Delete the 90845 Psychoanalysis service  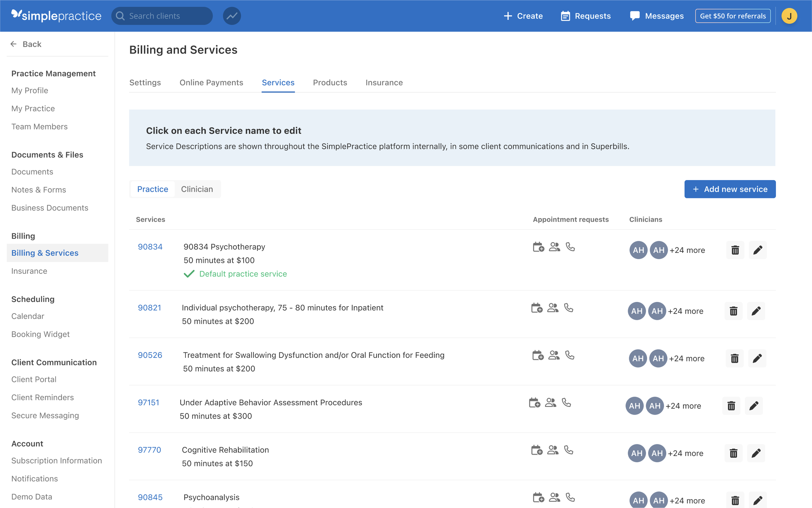coord(735,500)
